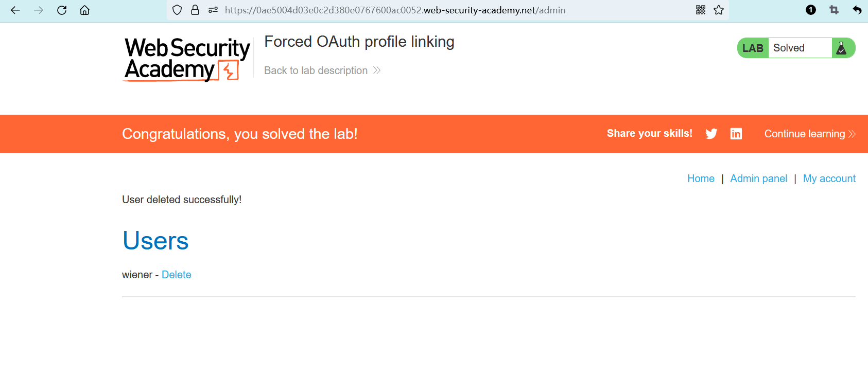Click the undo arrow in browser toolbar

(857, 10)
